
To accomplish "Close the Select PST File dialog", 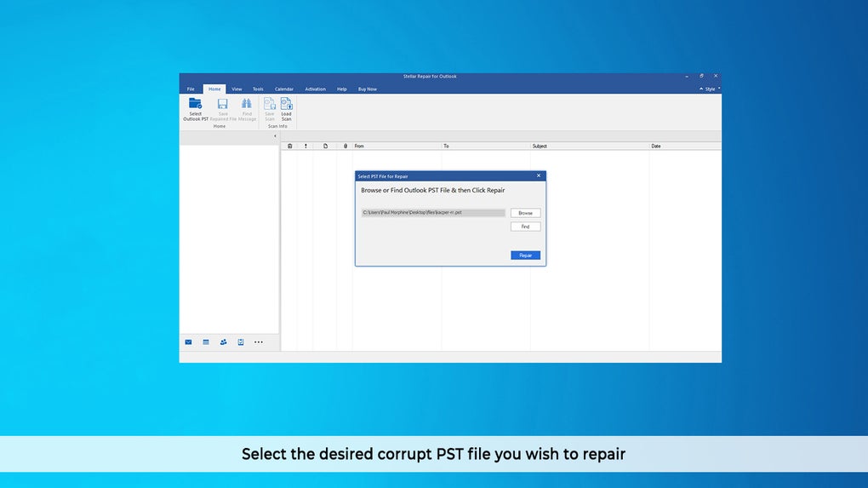I will point(539,175).
